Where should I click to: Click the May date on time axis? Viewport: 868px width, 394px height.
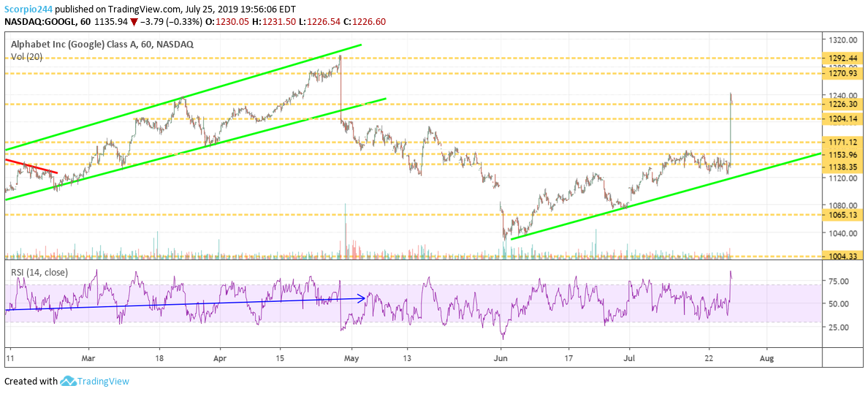click(353, 359)
